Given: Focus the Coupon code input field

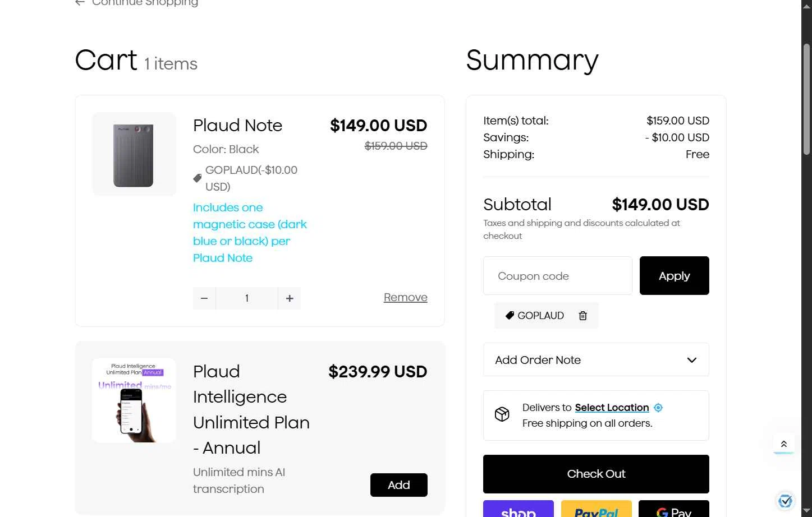Looking at the screenshot, I should [x=557, y=276].
